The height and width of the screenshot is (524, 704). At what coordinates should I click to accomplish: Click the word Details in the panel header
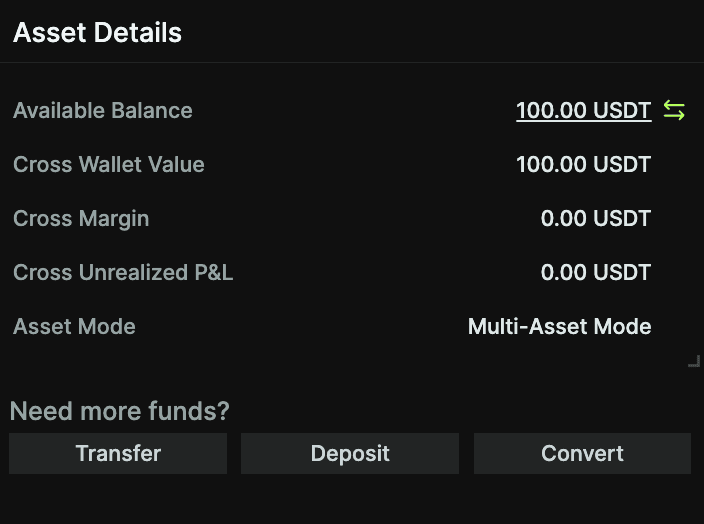[138, 33]
